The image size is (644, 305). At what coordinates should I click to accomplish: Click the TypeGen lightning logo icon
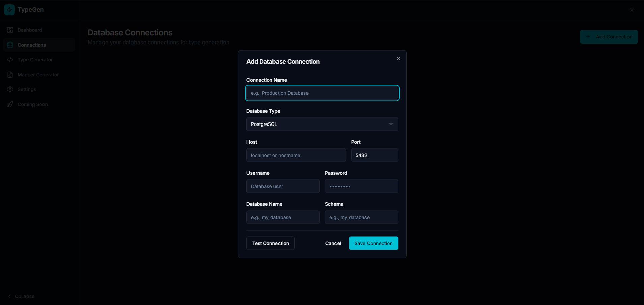tap(9, 10)
